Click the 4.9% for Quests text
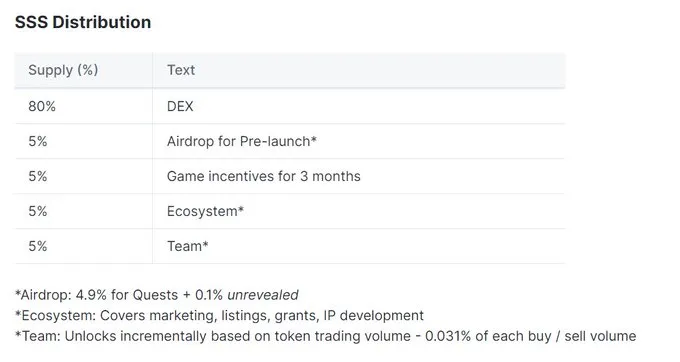The image size is (680, 362). 127,295
